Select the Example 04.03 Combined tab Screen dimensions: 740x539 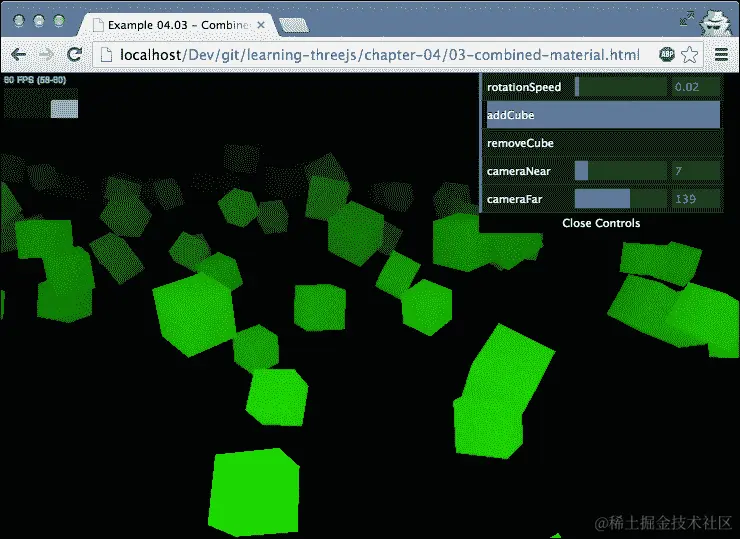(x=179, y=25)
